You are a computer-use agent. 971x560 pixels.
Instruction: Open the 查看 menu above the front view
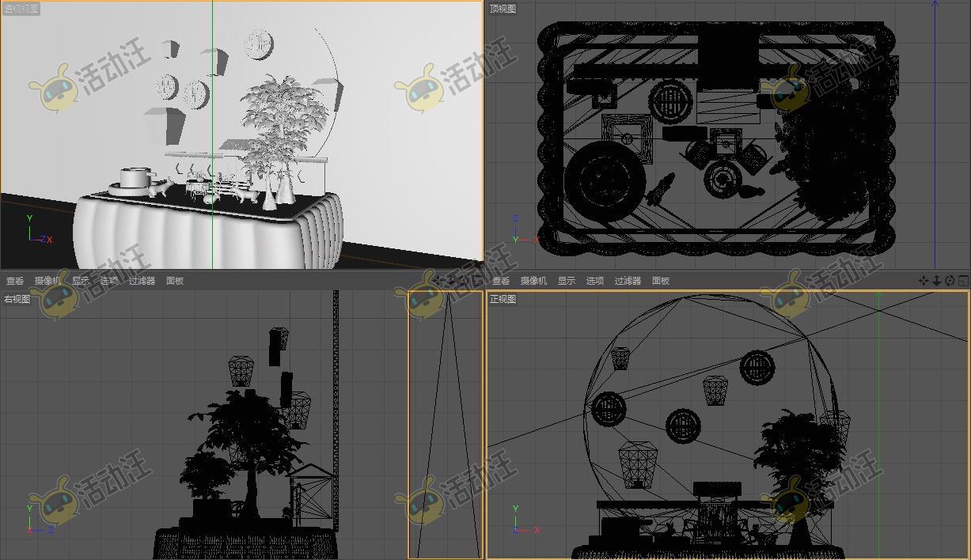click(501, 281)
